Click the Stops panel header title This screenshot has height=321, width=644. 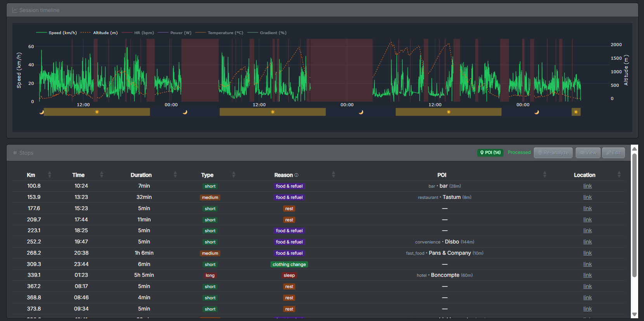(x=26, y=153)
